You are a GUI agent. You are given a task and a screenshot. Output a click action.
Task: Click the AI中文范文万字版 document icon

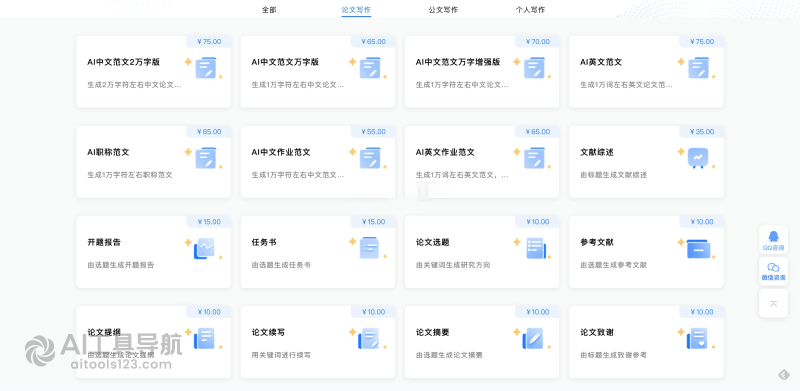pyautogui.click(x=370, y=68)
